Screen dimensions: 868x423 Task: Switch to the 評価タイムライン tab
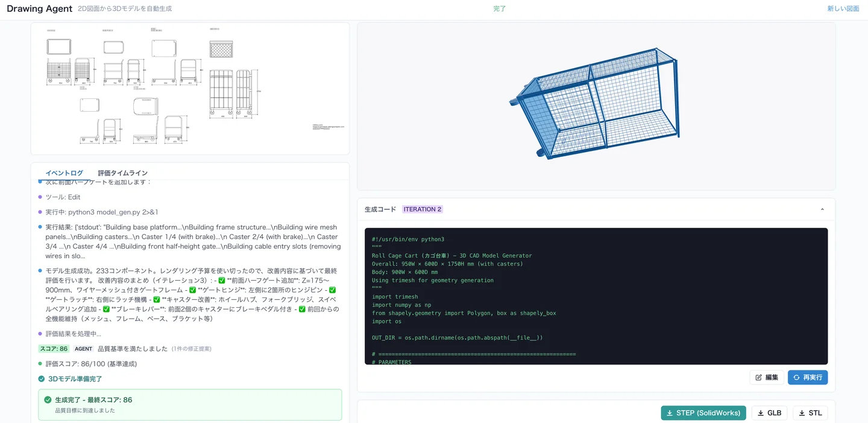123,173
